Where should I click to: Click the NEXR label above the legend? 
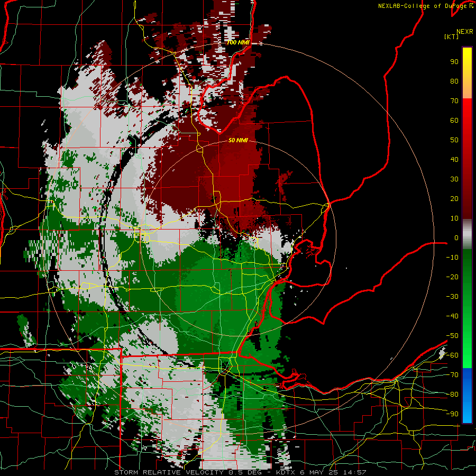(465, 32)
